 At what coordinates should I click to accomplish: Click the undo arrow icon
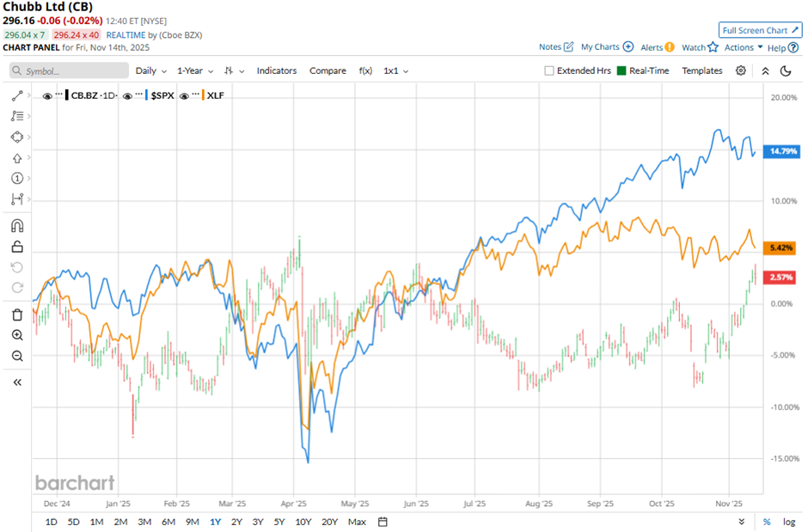[17, 267]
